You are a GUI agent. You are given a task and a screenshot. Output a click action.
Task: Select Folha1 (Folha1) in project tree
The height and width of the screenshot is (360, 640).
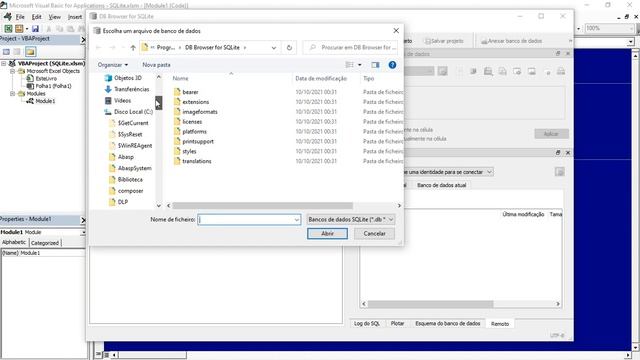(53, 86)
